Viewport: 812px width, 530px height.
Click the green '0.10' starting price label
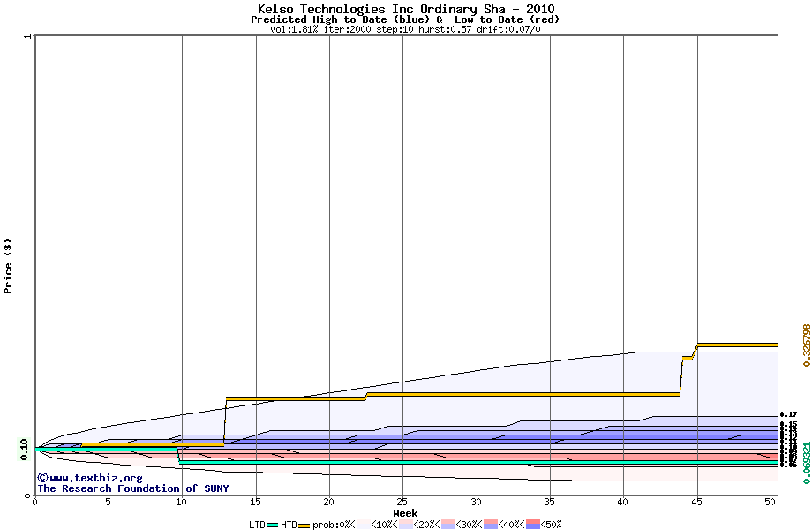tap(24, 450)
